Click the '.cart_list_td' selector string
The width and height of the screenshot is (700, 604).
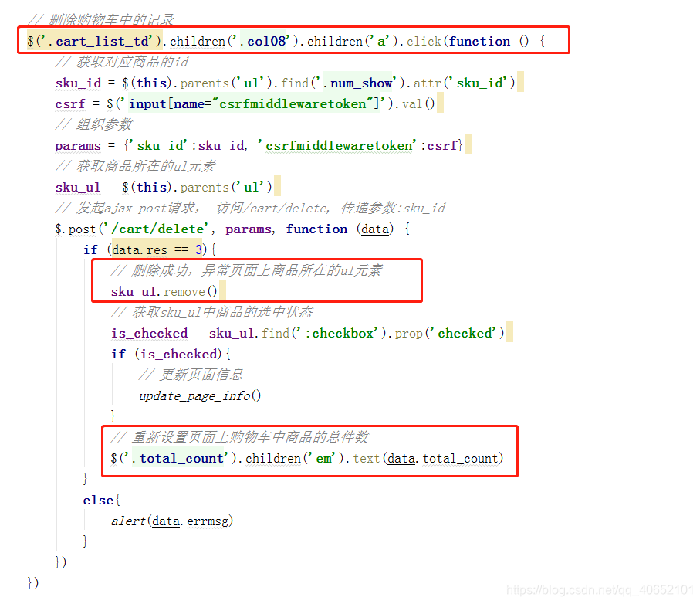(x=97, y=41)
